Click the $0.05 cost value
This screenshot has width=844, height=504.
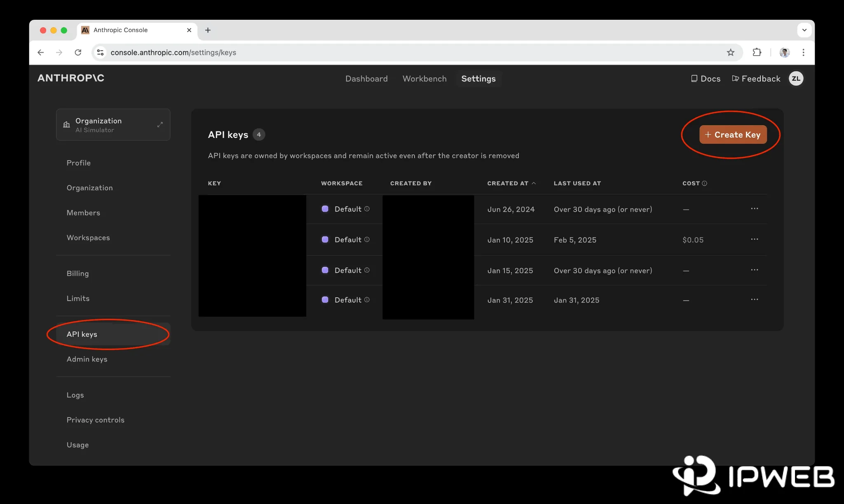point(693,240)
